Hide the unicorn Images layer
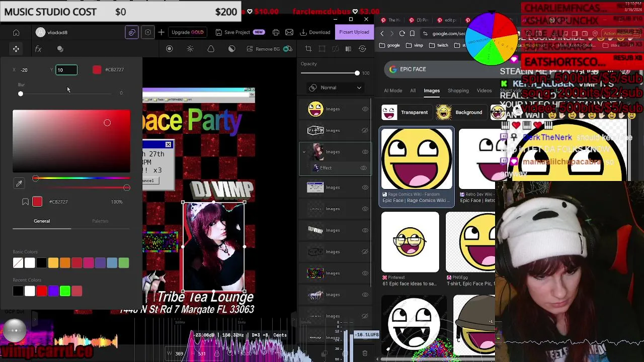Image resolution: width=644 pixels, height=362 pixels. tap(365, 295)
